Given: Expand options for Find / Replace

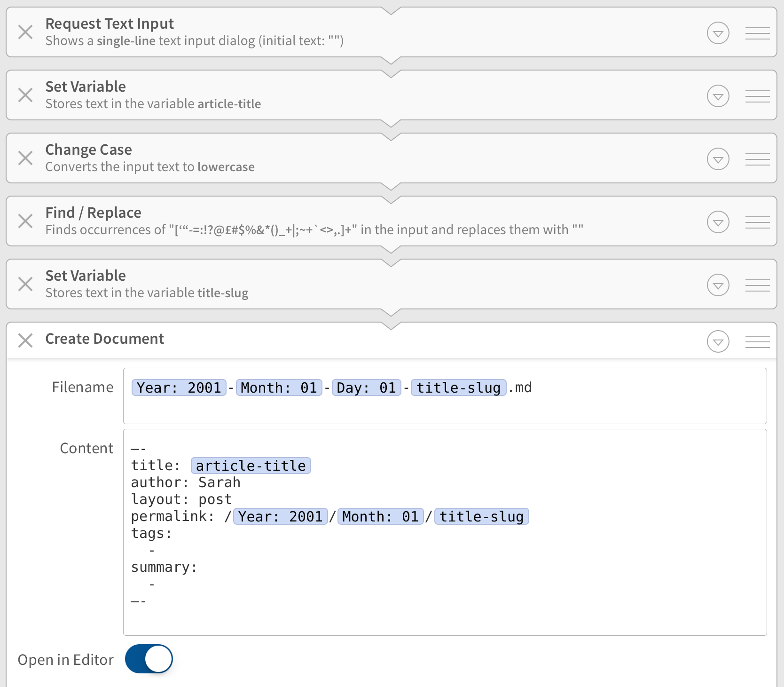Looking at the screenshot, I should point(718,221).
